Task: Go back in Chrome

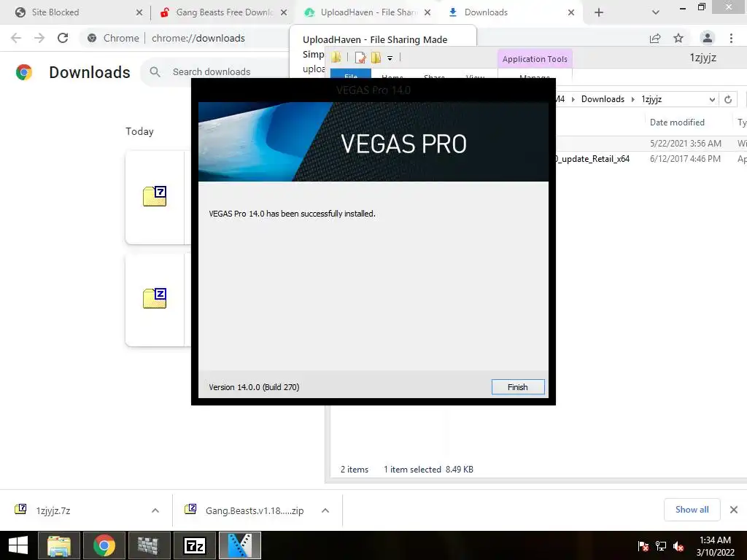Action: point(16,38)
